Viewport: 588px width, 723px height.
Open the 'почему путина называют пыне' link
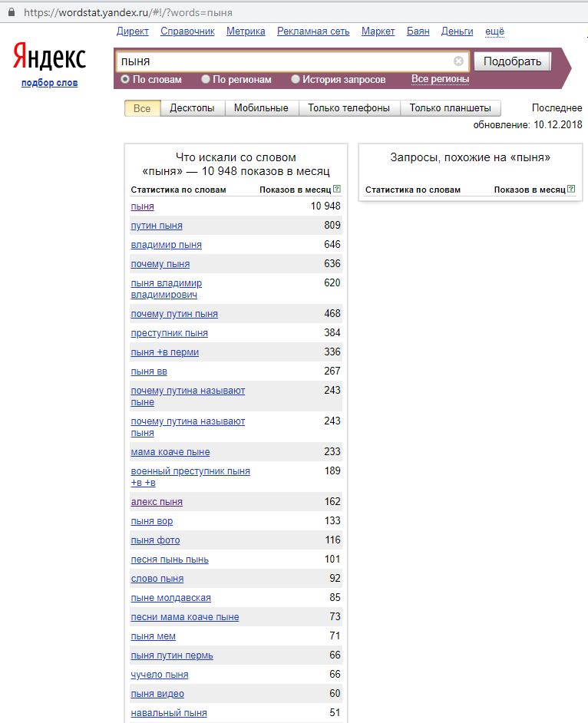pyautogui.click(x=188, y=397)
